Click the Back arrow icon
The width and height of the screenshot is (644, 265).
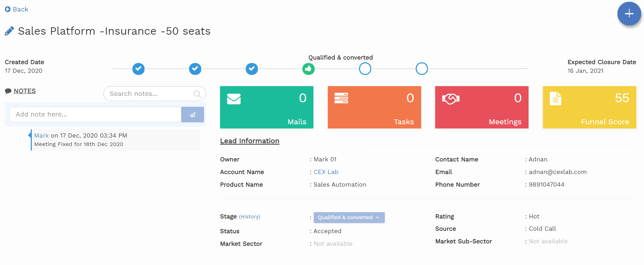click(8, 9)
